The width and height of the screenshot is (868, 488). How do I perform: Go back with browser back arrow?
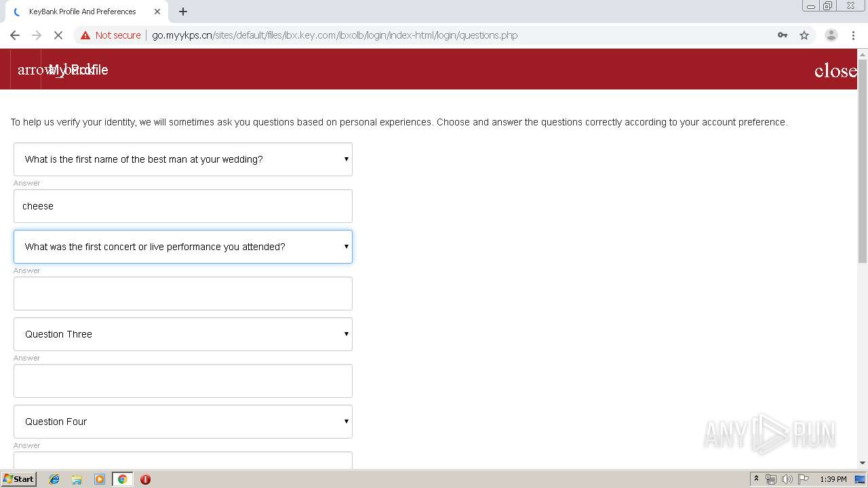15,35
